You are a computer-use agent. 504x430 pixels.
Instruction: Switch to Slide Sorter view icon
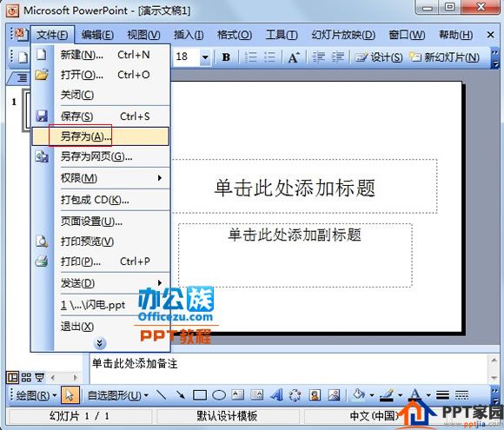[26, 377]
